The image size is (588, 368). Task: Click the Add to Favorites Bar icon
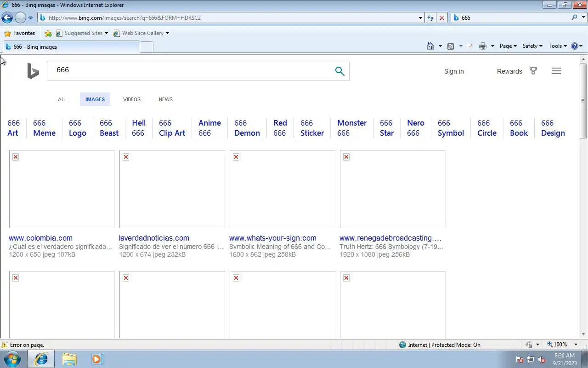point(48,33)
